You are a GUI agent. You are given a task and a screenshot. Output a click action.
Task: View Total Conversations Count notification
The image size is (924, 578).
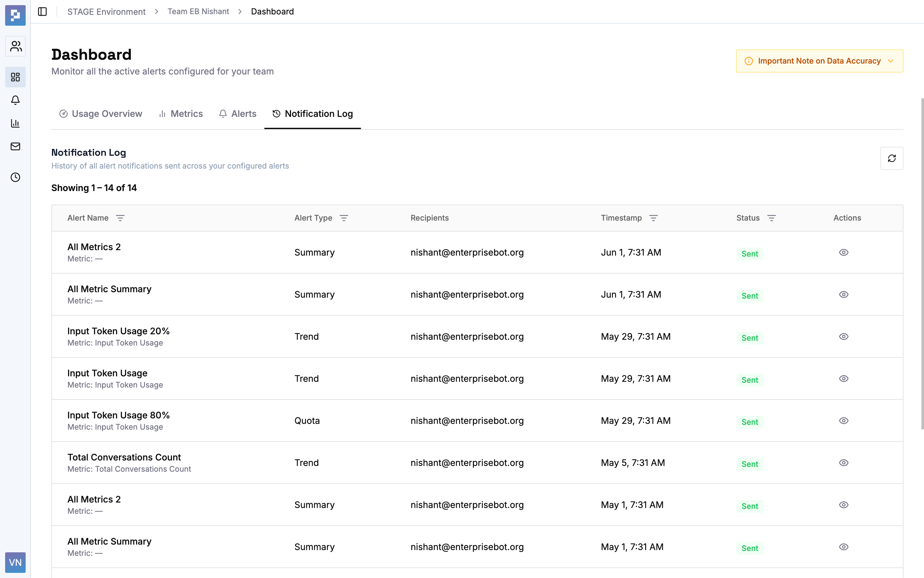[x=843, y=462]
